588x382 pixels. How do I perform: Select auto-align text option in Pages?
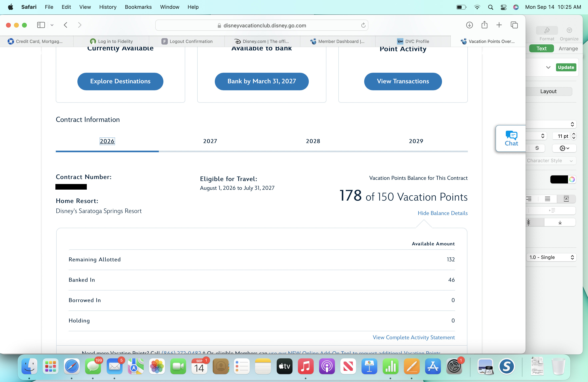[566, 199]
